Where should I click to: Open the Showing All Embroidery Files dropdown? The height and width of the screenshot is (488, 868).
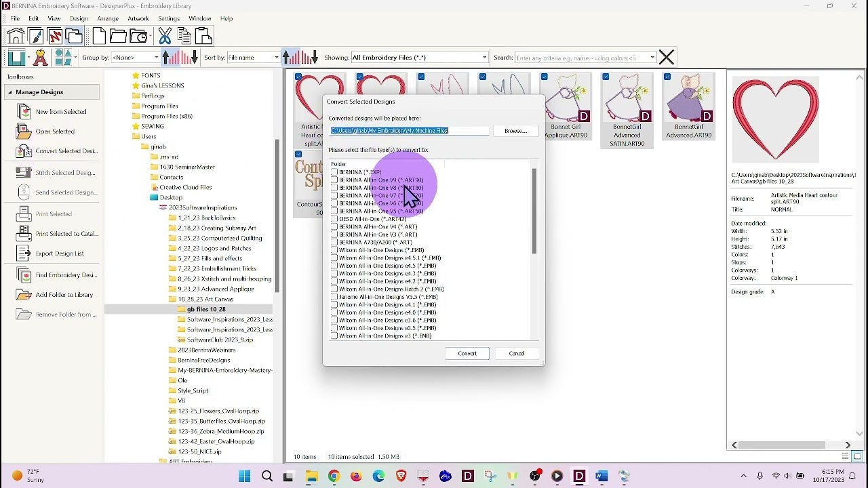click(x=420, y=58)
